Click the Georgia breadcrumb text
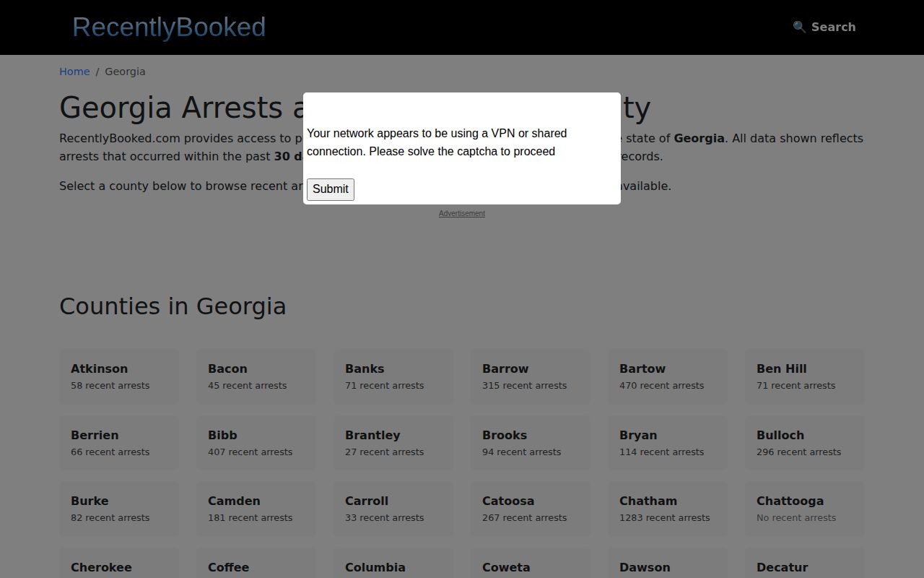 (x=125, y=72)
